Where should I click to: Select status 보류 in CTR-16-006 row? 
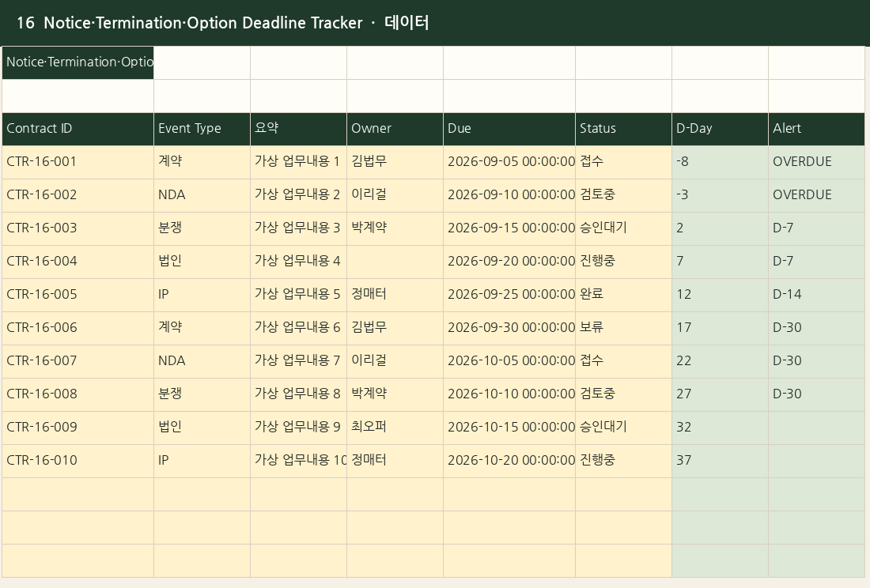click(x=624, y=329)
